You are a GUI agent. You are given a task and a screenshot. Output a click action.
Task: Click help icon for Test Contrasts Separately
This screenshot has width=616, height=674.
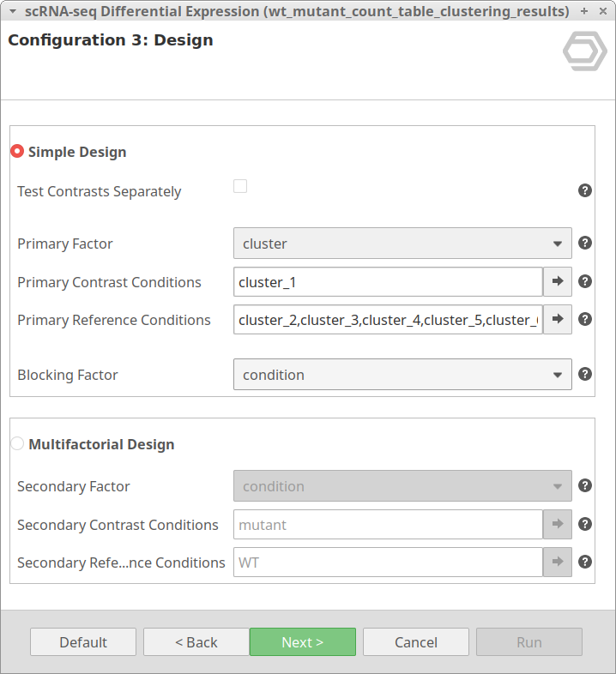tap(585, 190)
